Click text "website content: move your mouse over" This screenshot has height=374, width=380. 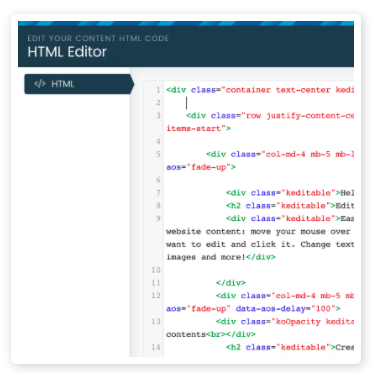coord(258,231)
